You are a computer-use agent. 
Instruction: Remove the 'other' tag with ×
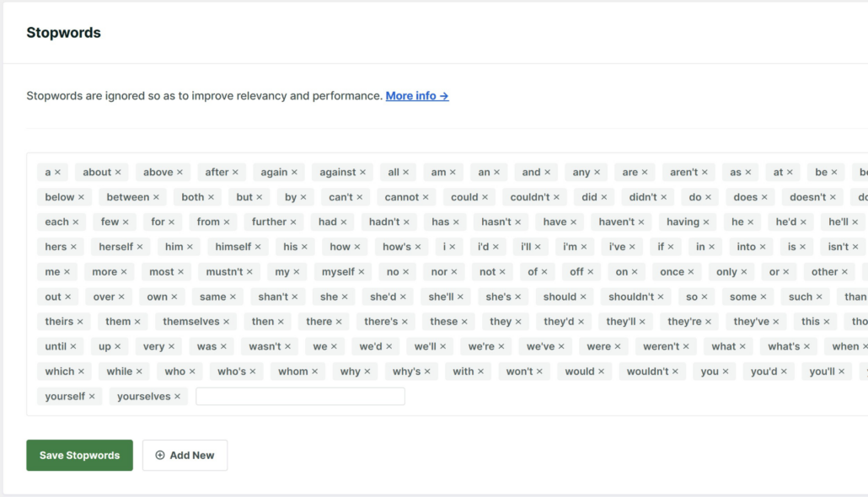pos(844,272)
